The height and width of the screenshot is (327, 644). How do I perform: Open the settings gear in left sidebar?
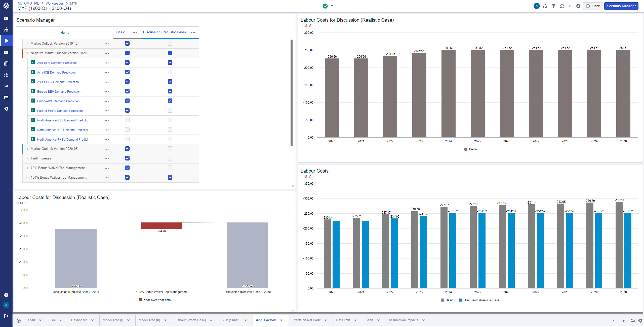pyautogui.click(x=6, y=109)
